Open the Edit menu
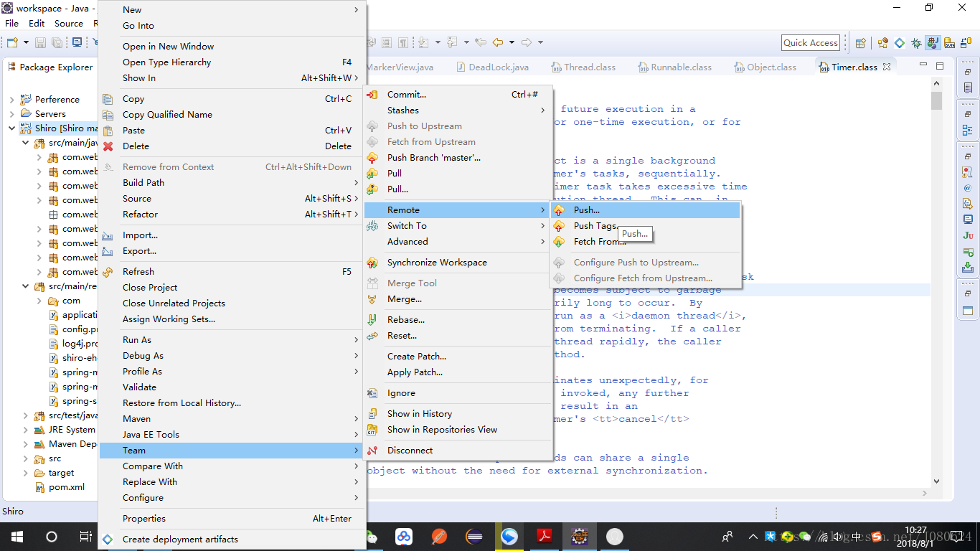This screenshot has width=980, height=551. 37,24
